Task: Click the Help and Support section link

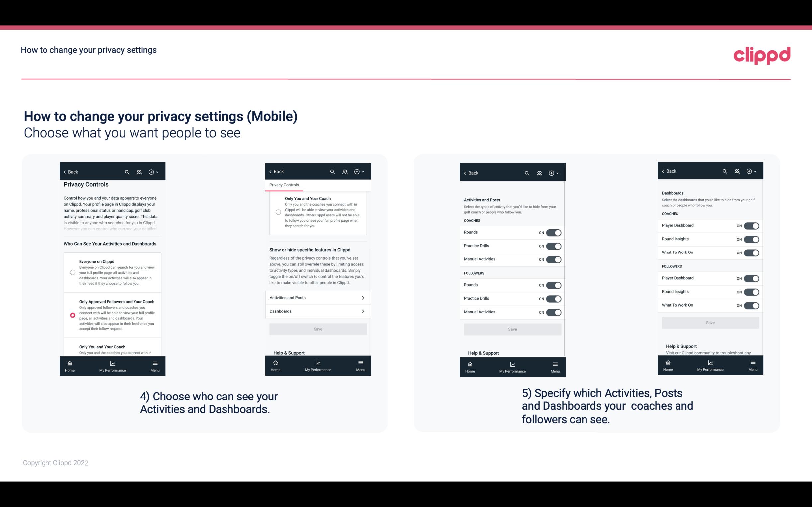Action: tap(291, 352)
